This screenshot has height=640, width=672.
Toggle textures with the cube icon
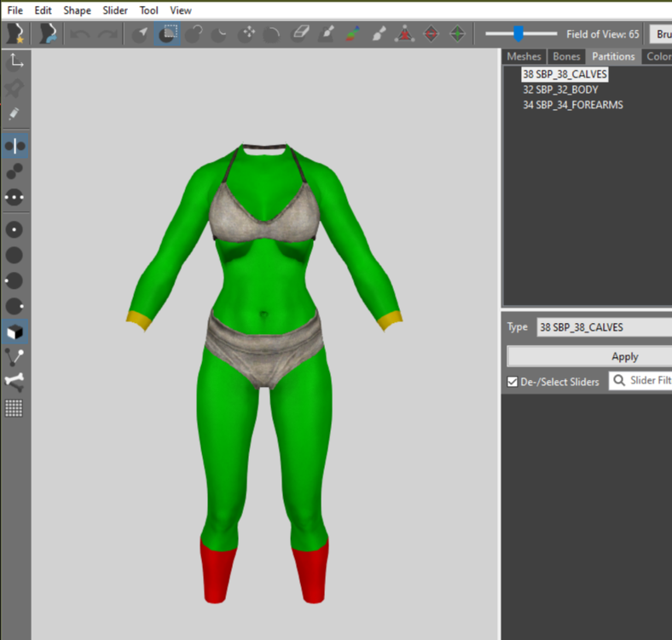pyautogui.click(x=15, y=332)
